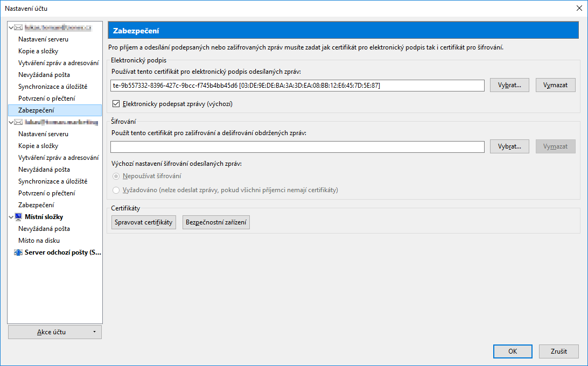The image size is (588, 366).
Task: Uncheck Elektronicky podepsat zprávy (výchozí)
Action: pos(116,104)
